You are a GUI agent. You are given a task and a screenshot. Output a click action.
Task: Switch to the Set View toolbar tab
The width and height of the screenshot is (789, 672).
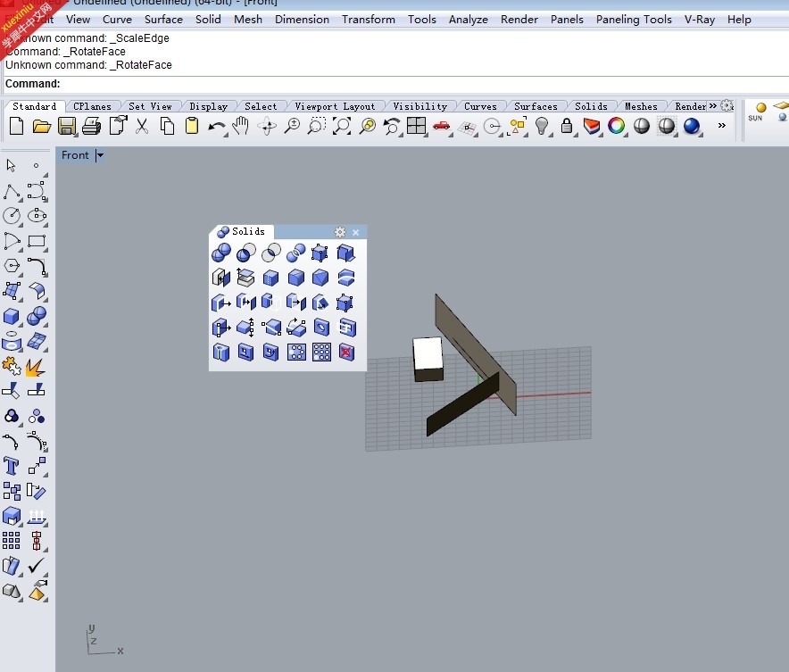150,106
